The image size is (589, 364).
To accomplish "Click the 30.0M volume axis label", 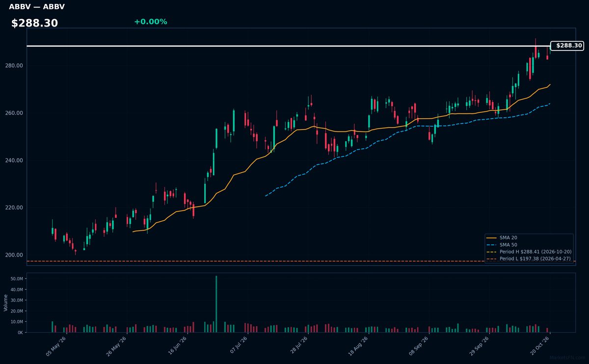I will tap(16, 300).
